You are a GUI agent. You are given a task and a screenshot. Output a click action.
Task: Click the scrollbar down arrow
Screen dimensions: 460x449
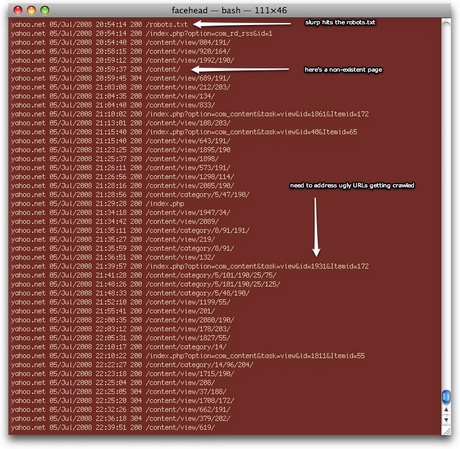(x=446, y=420)
